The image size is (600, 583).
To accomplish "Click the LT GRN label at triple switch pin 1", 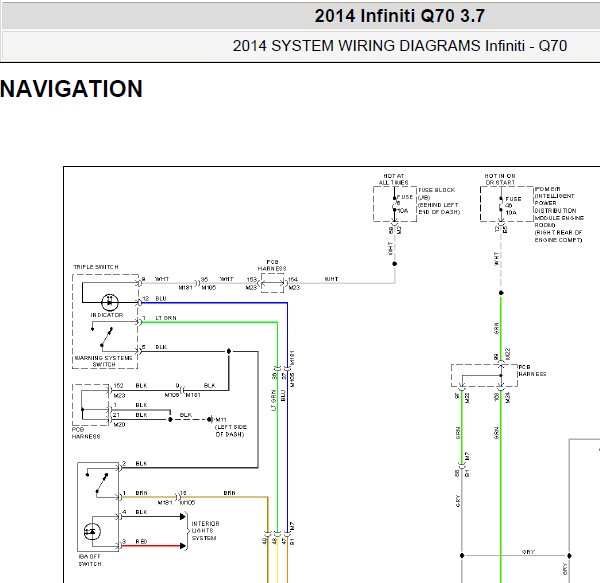I will [x=166, y=318].
